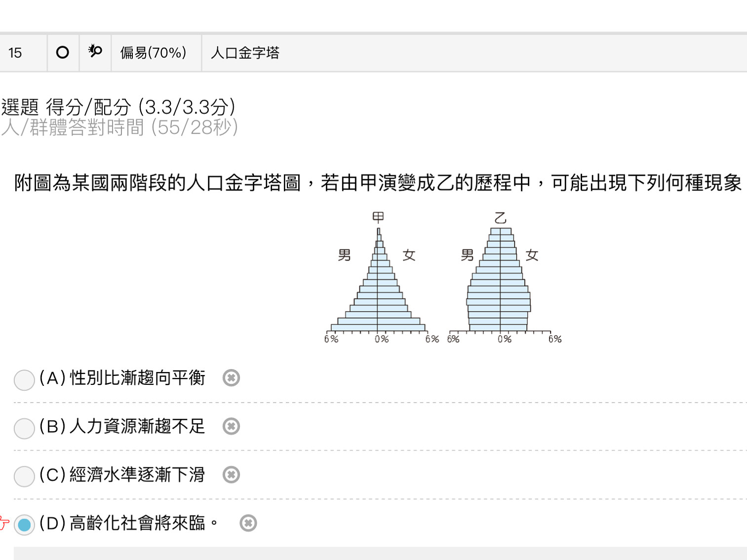Choose option C radio button

(x=24, y=477)
